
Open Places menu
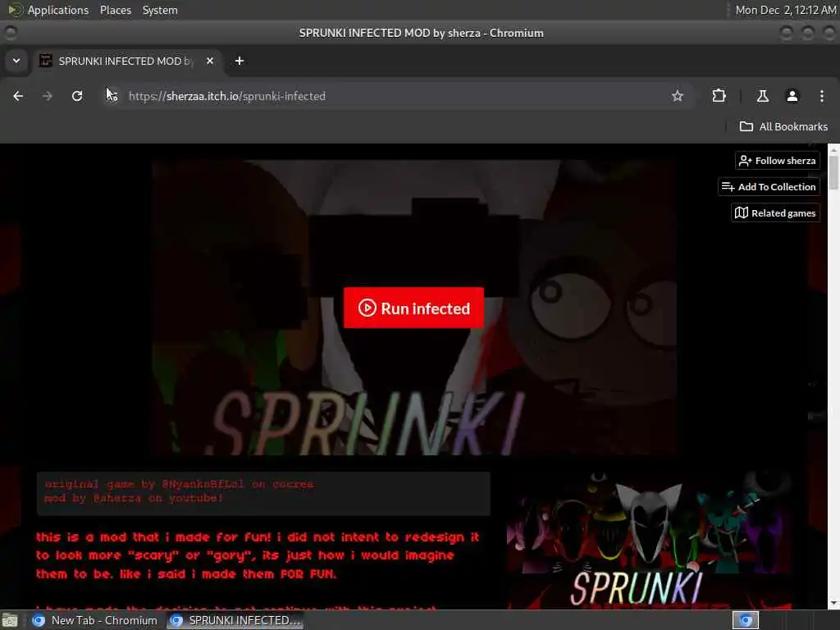[115, 10]
